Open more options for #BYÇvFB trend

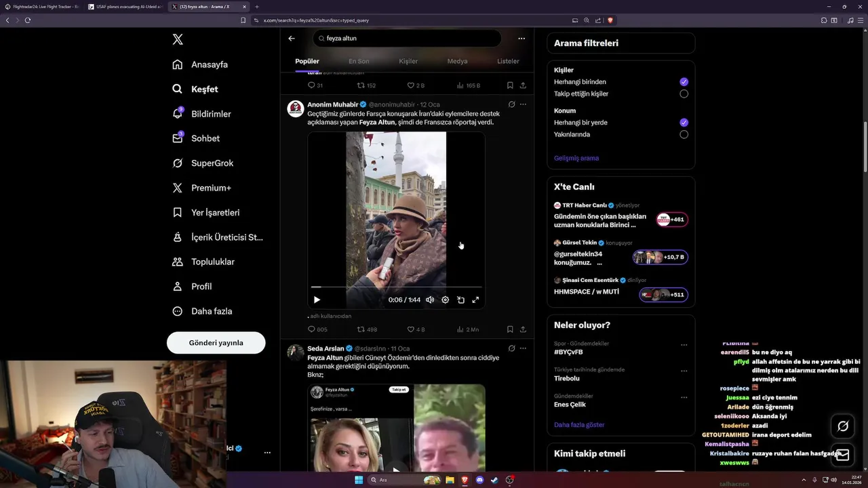pyautogui.click(x=684, y=345)
